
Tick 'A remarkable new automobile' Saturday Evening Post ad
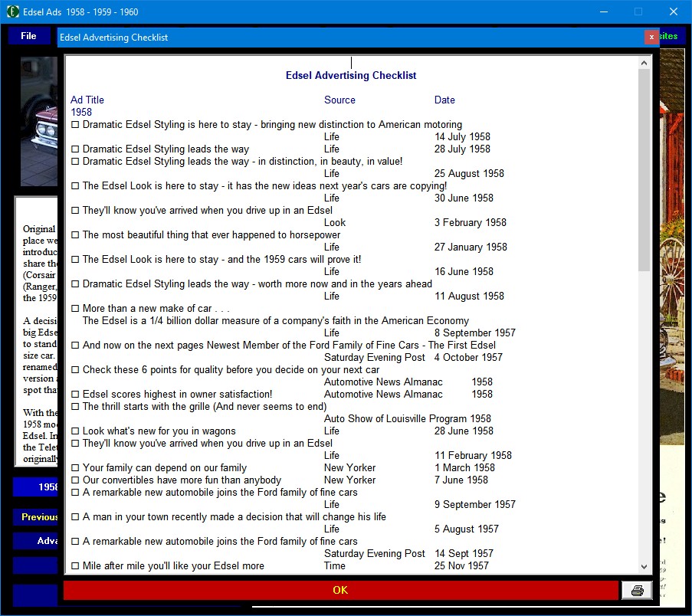(x=75, y=542)
